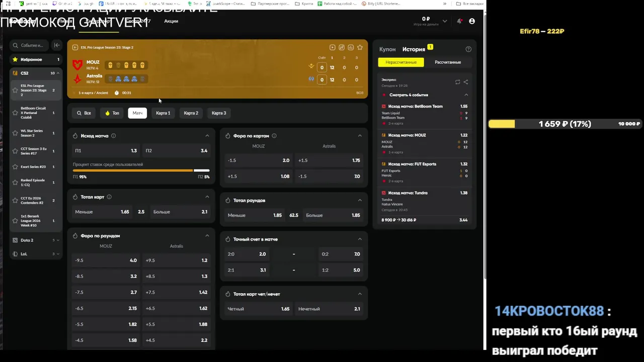
Task: Click the Astralis team logo
Action: [x=77, y=79]
